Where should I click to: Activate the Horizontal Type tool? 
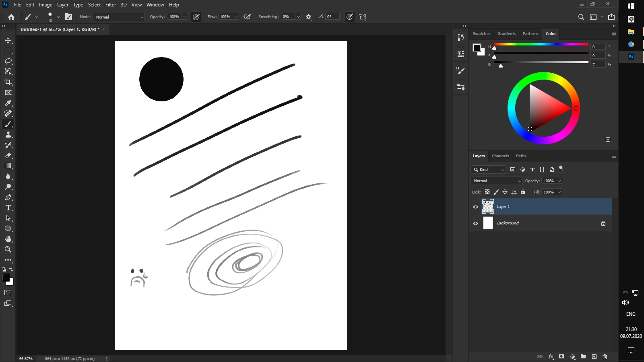click(8, 208)
